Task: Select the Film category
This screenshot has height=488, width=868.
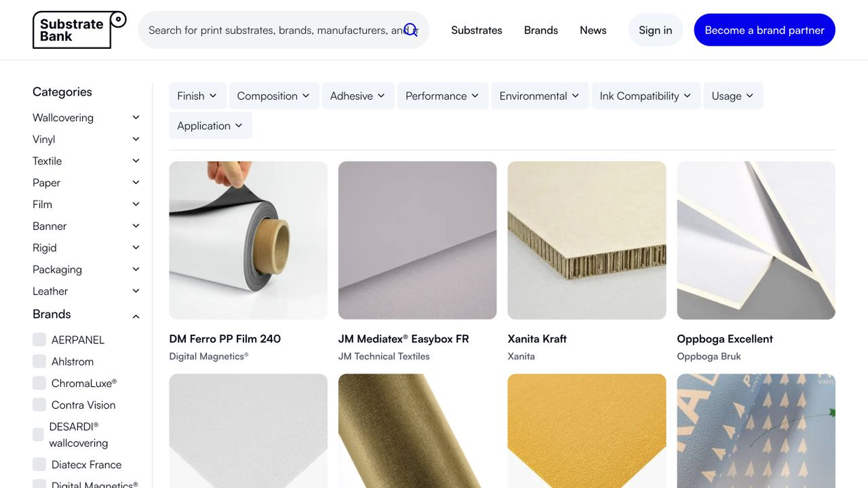Action: [42, 204]
